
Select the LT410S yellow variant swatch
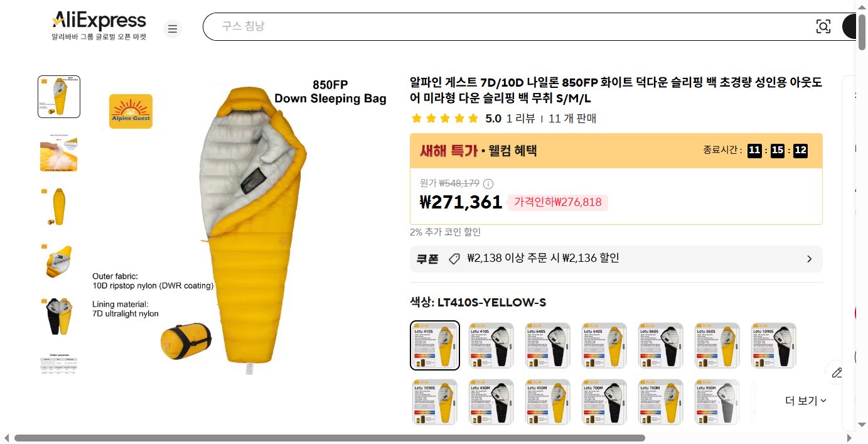435,345
